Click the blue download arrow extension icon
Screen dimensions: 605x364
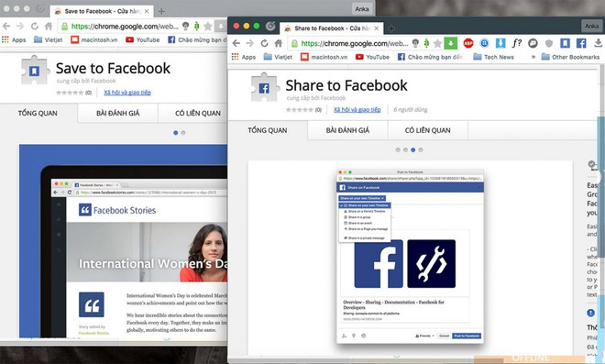pos(500,43)
